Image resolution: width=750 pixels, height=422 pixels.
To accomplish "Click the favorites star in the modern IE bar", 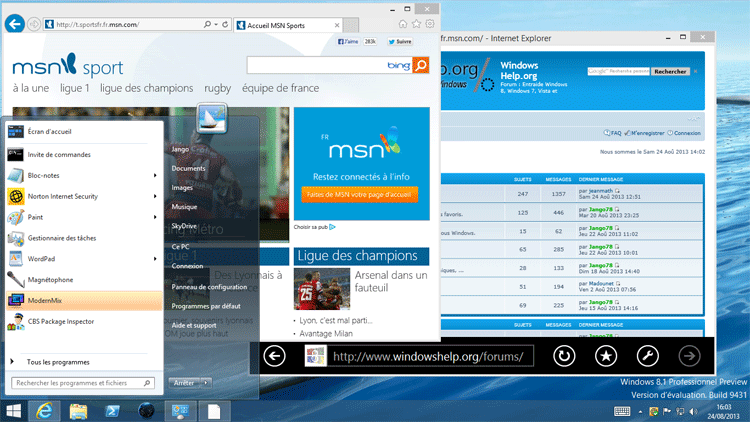I will pyautogui.click(x=606, y=356).
